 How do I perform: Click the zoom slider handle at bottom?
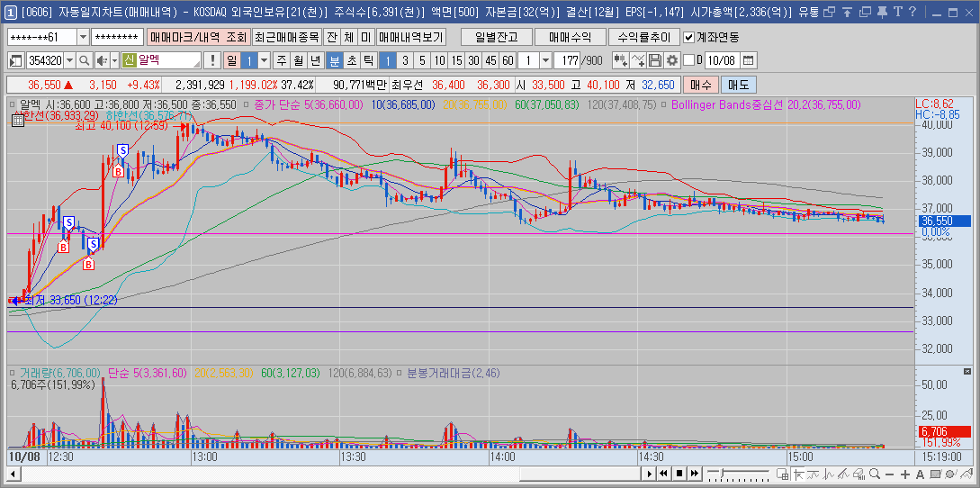click(721, 473)
